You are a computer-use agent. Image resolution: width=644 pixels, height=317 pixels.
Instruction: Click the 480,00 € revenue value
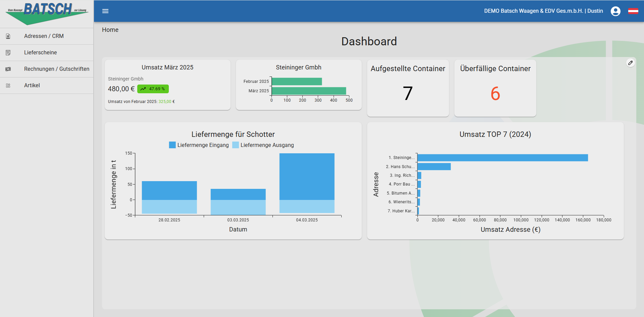(x=121, y=89)
